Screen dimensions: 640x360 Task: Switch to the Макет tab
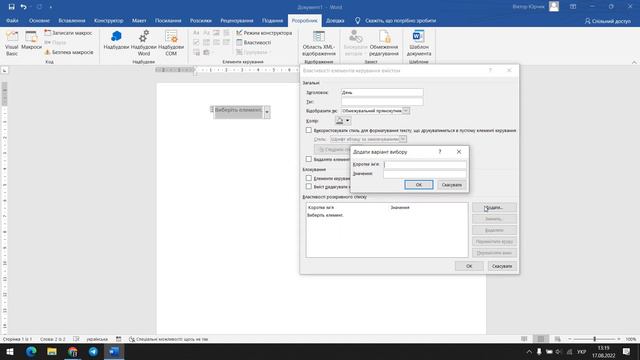139,20
